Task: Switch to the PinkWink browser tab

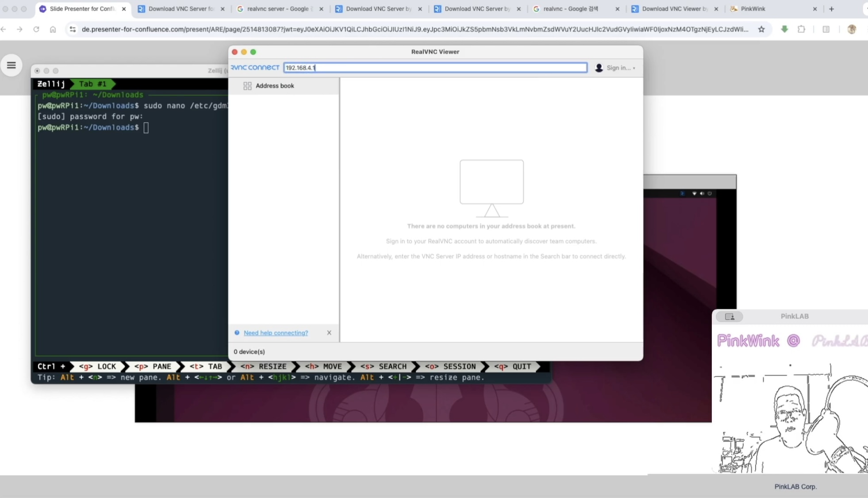Action: click(770, 9)
